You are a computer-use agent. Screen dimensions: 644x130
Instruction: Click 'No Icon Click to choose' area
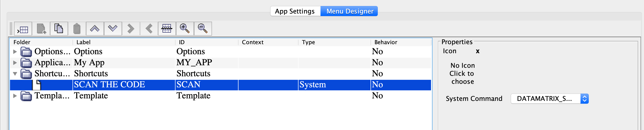[x=462, y=74]
